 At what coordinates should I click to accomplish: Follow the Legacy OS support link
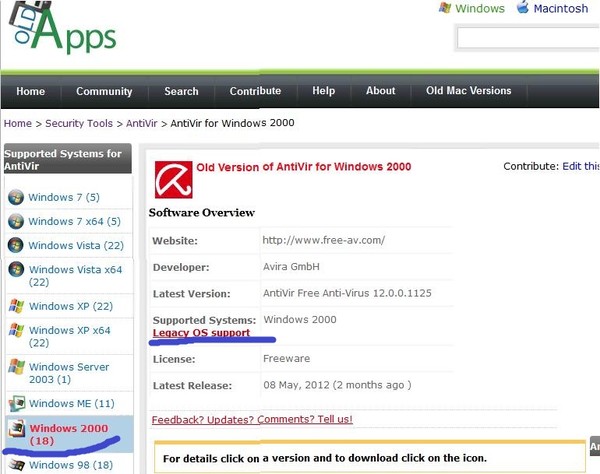(201, 333)
